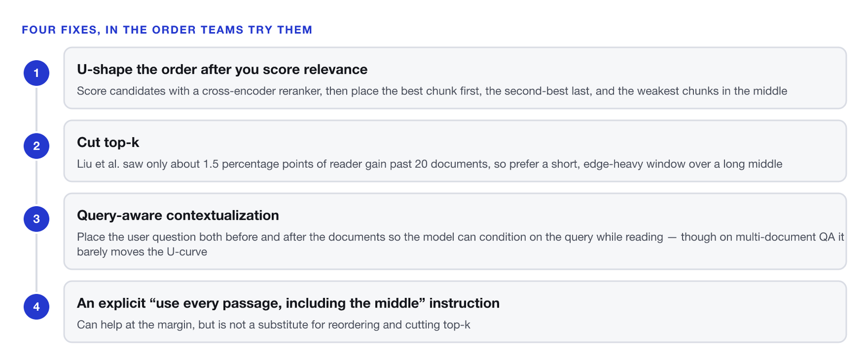Click connector line between steps 3 and 4
Screen dimensions: 868x364
pyautogui.click(x=36, y=263)
